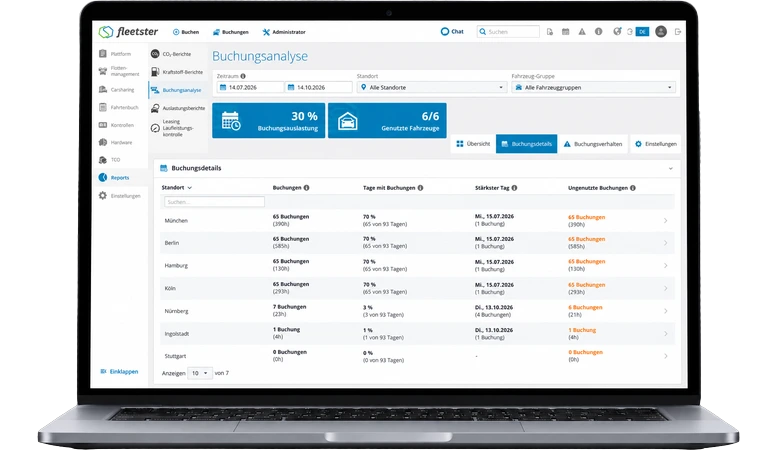Click the Berlin location cell
This screenshot has width=777, height=450.
pyautogui.click(x=172, y=243)
